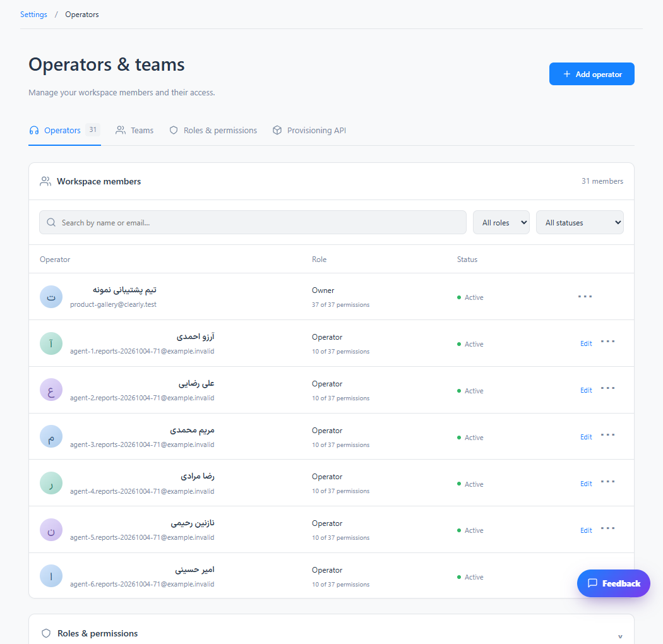663x644 pixels.
Task: Click the Operator column header
Action: (x=55, y=259)
